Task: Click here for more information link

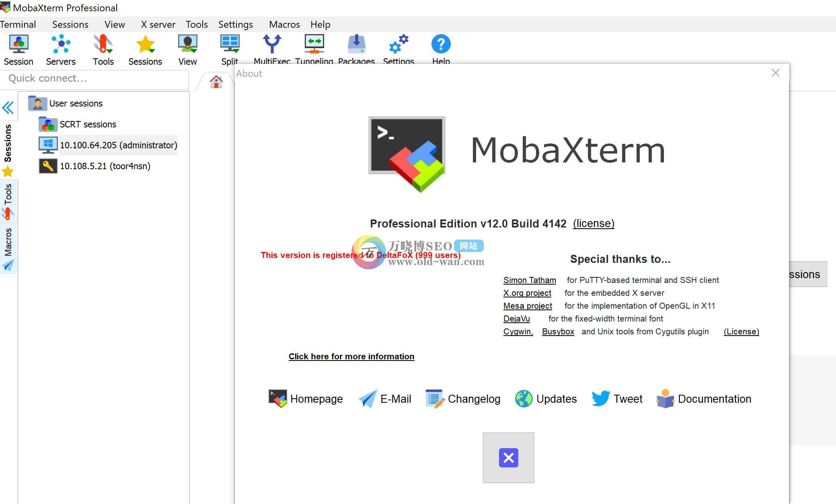Action: pyautogui.click(x=351, y=356)
